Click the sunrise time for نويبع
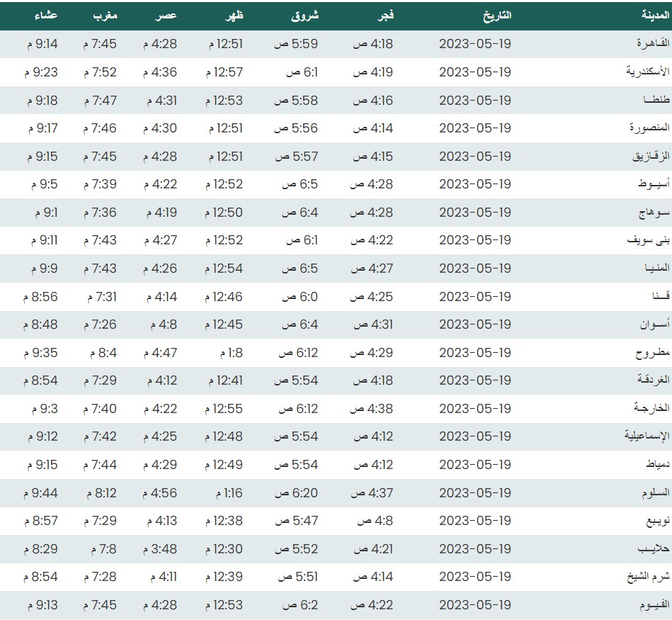672x620 pixels. point(296,521)
